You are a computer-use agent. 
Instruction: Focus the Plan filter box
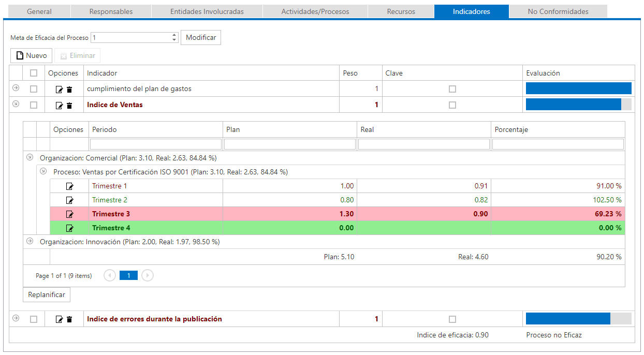click(290, 144)
